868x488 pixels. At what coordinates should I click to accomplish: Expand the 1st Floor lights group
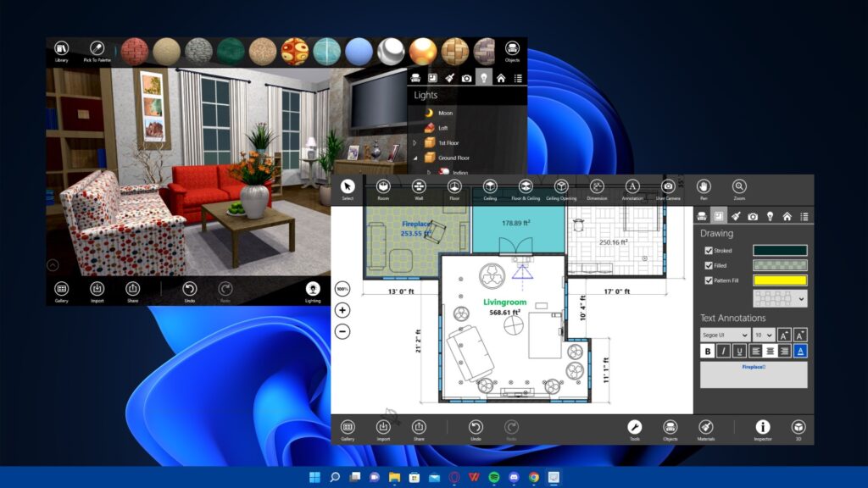pos(415,142)
